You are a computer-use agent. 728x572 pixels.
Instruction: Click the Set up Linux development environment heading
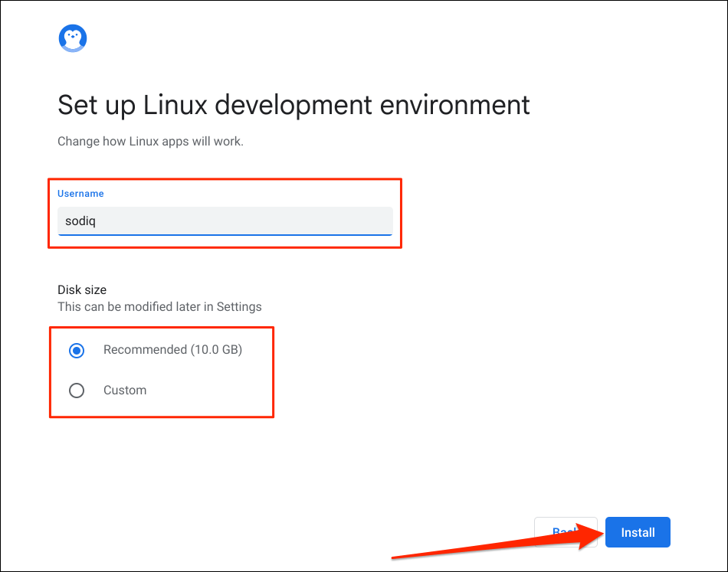tap(293, 105)
